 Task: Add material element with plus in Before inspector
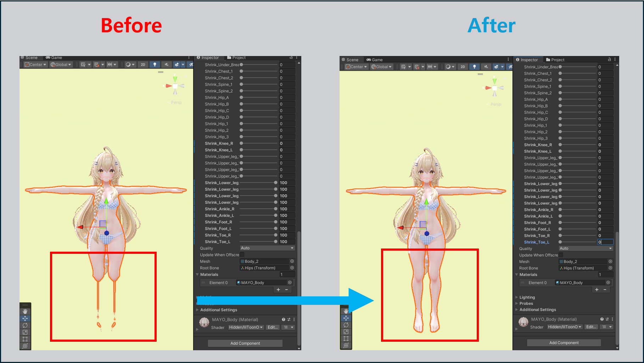pos(278,290)
